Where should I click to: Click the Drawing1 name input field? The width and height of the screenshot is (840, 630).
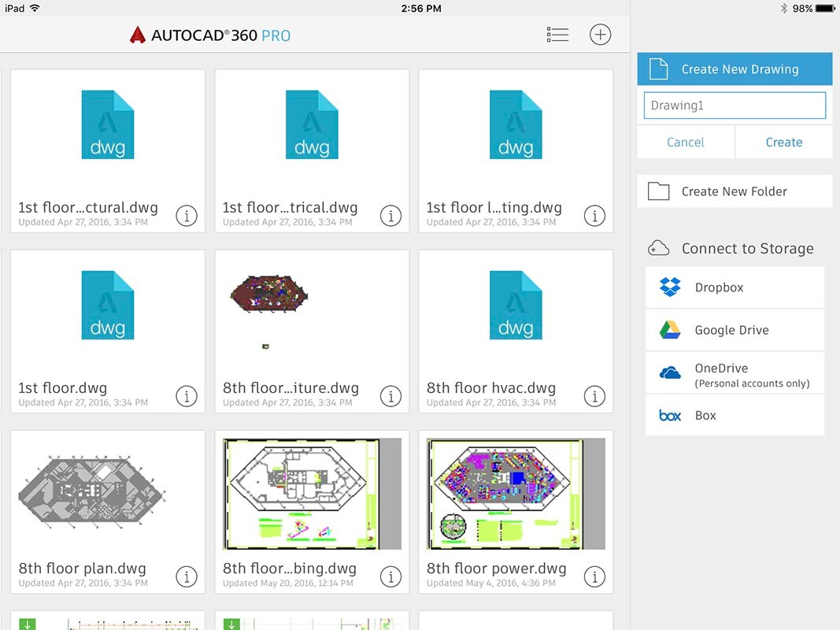pos(735,106)
